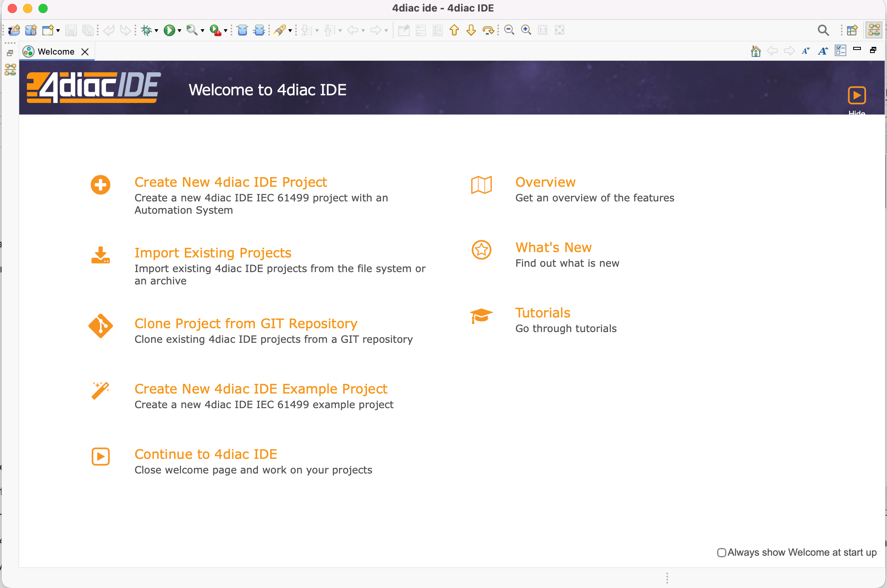Click the 1:1 zoom reset icon
The image size is (887, 588).
pos(543,30)
